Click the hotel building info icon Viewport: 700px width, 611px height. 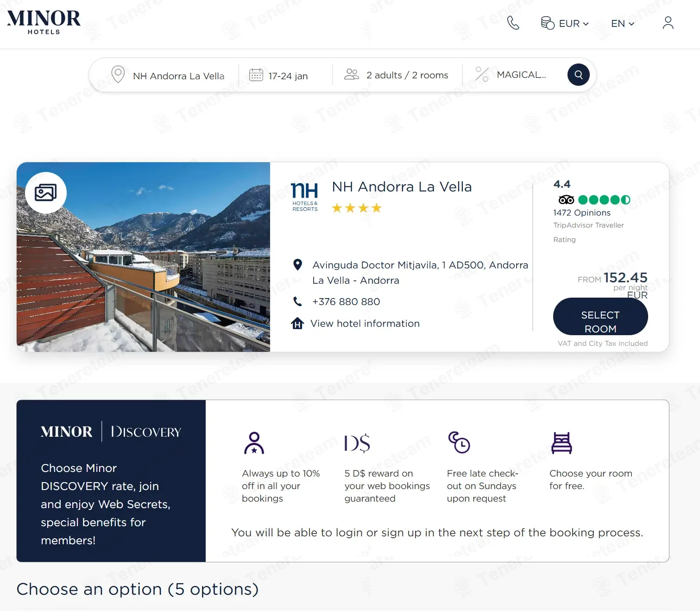[x=297, y=323]
